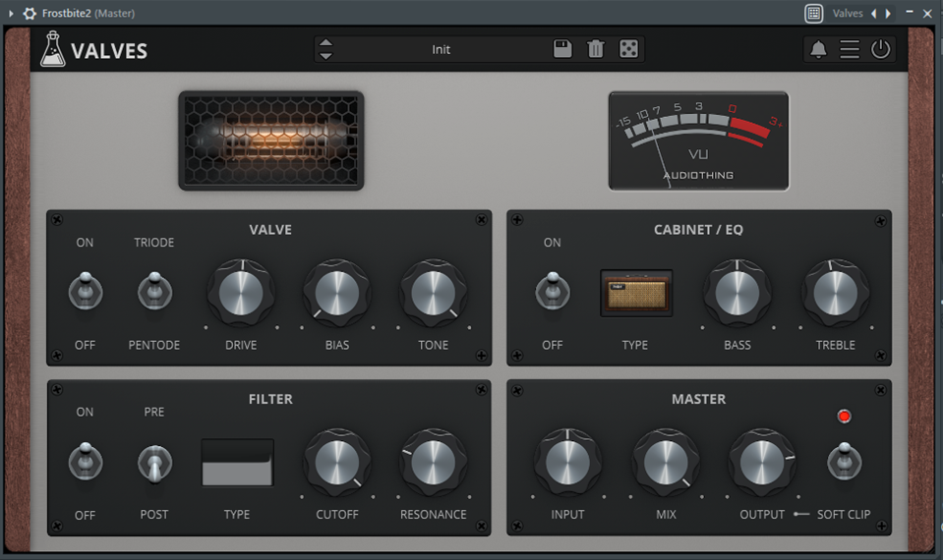Expand the plugin menu arrow in title bar
Screen dimensions: 943x560
point(11,13)
